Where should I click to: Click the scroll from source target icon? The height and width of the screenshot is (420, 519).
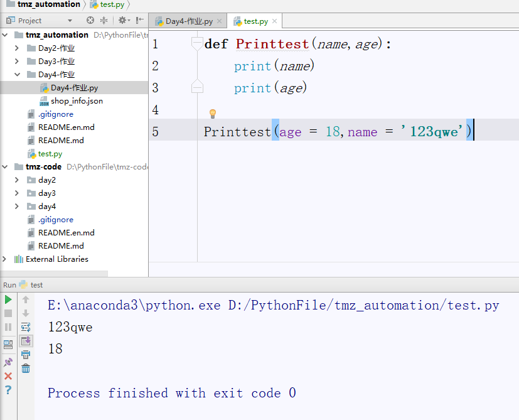90,21
